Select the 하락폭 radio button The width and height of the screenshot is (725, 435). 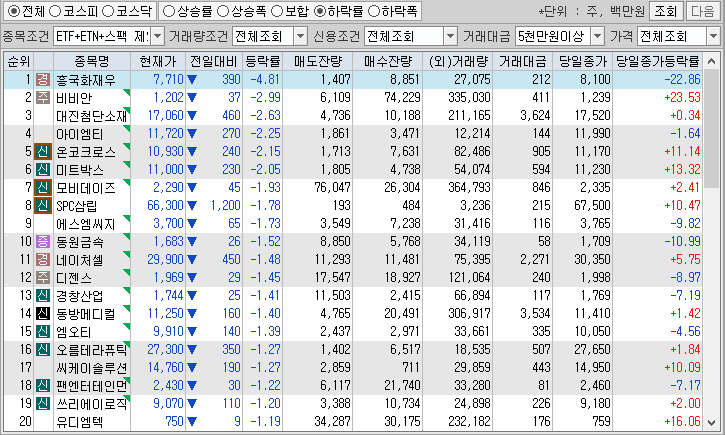tap(373, 11)
